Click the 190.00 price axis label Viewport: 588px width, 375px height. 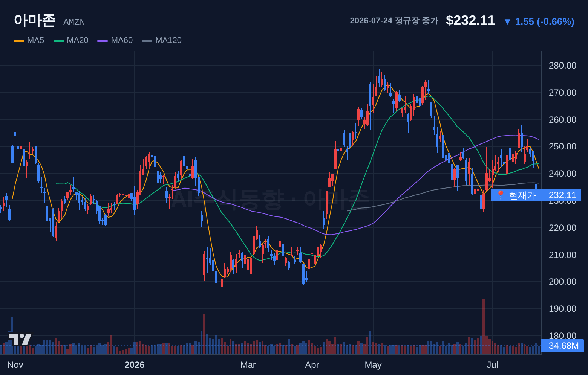(x=562, y=309)
